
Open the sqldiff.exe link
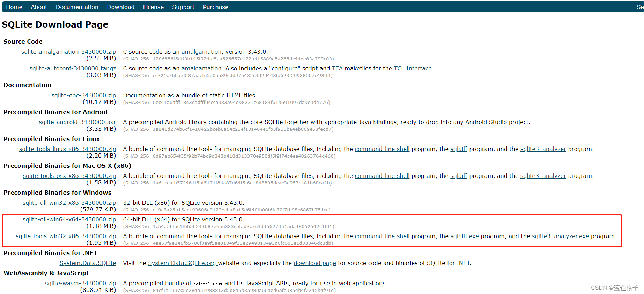(465, 236)
